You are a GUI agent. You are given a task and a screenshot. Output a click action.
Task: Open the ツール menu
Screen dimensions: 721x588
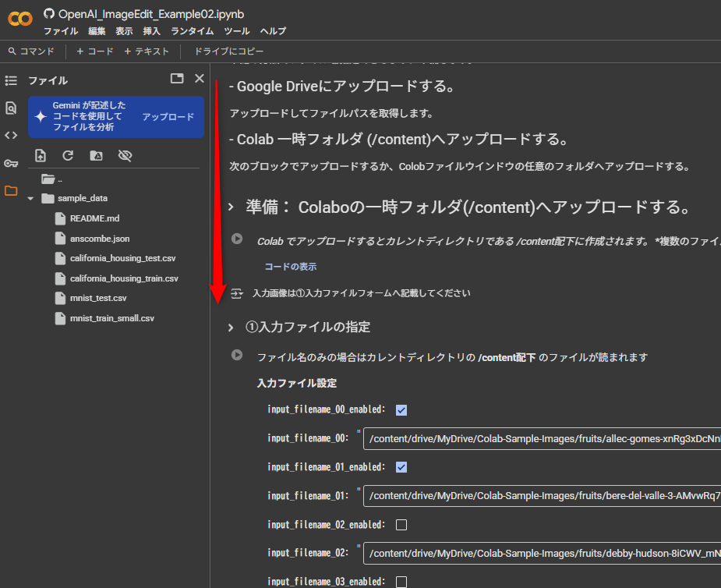pos(237,31)
